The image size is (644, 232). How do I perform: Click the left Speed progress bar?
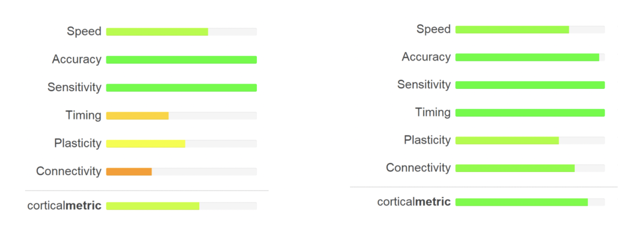(x=181, y=32)
